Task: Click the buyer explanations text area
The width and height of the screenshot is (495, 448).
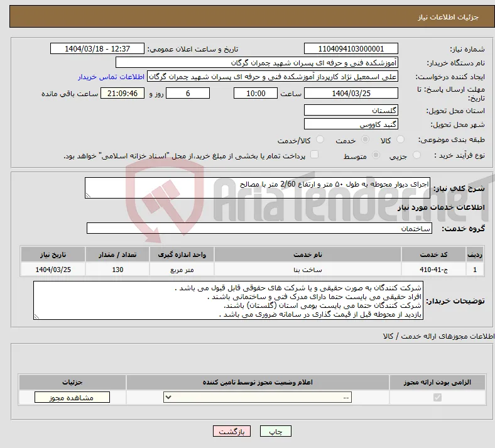Action: click(x=228, y=300)
